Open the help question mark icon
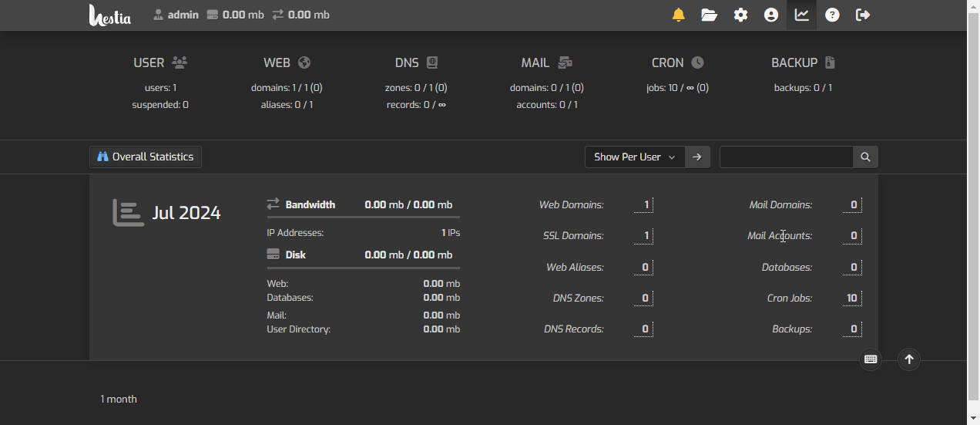Viewport: 980px width, 425px height. (832, 15)
